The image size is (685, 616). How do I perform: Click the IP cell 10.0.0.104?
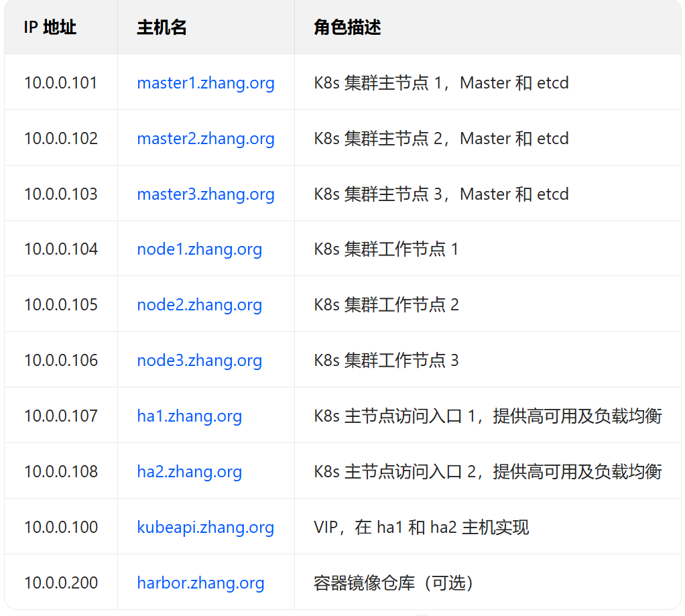tap(61, 249)
